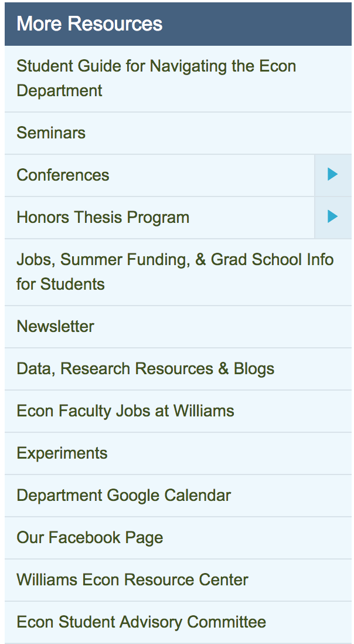Open the Student Guide for Navigating link
The height and width of the screenshot is (644, 354).
[178, 79]
